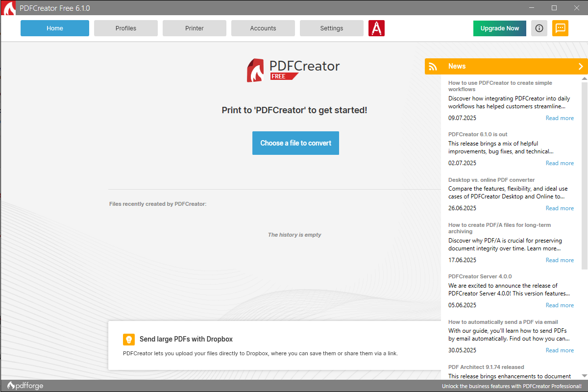Click the info circle icon
The height and width of the screenshot is (392, 588).
point(539,28)
